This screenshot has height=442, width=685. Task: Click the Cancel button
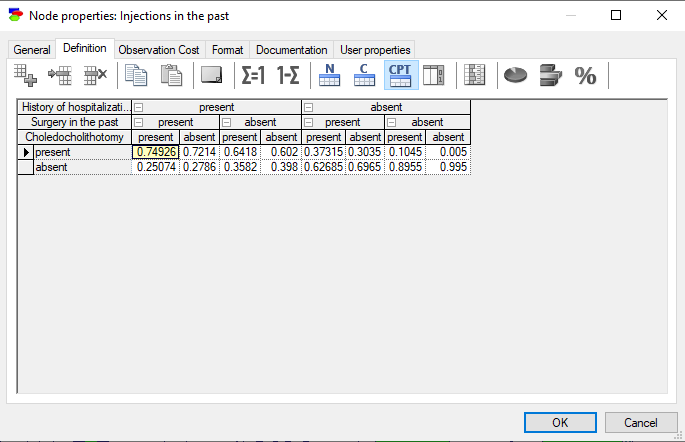coord(641,422)
